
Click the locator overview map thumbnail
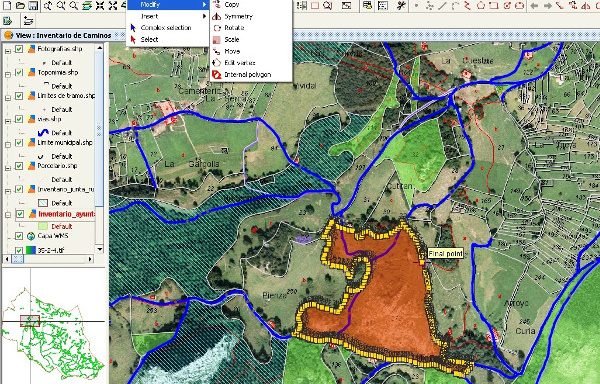pos(53,325)
